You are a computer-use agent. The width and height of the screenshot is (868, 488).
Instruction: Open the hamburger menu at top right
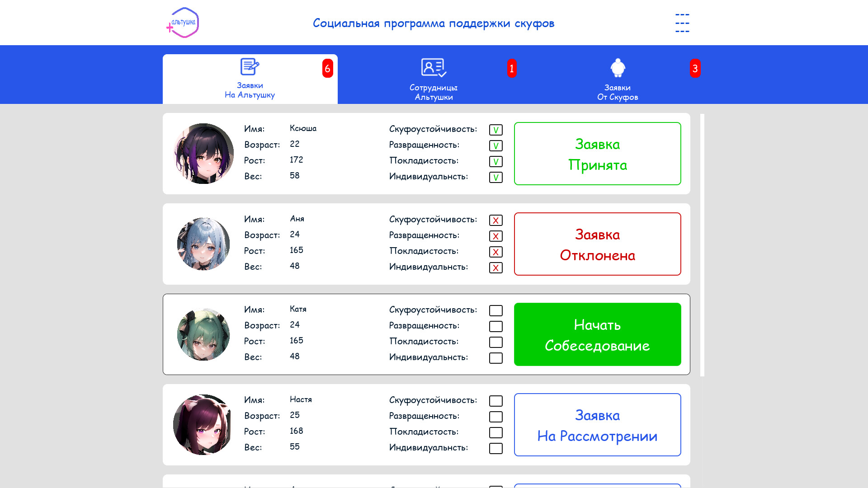[x=682, y=23]
